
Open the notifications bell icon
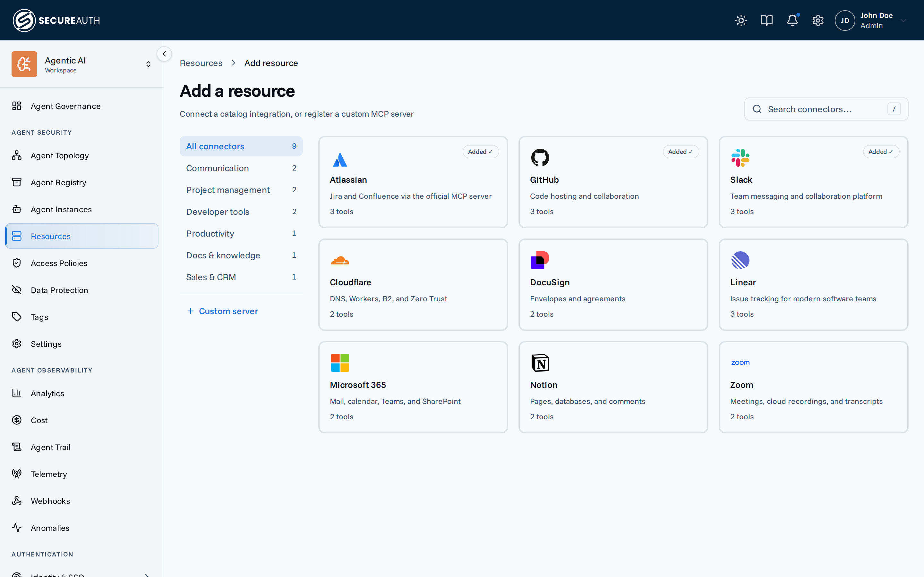(792, 21)
